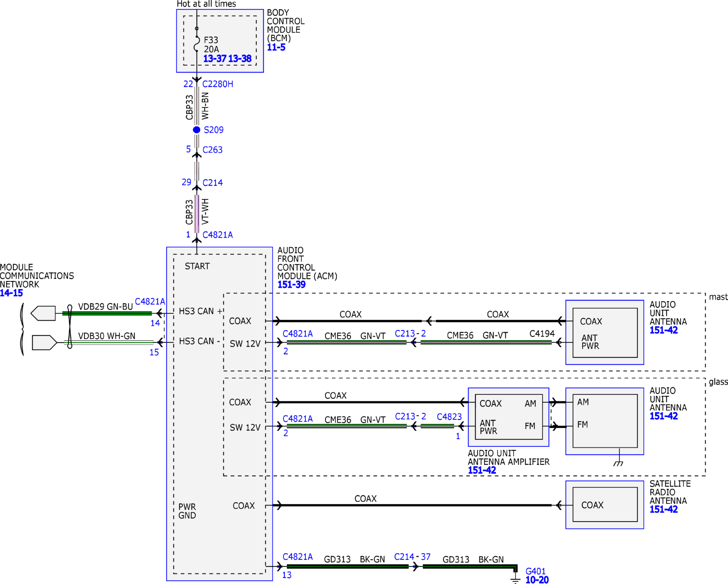Open the 10-20 ground reference link

coord(537,580)
